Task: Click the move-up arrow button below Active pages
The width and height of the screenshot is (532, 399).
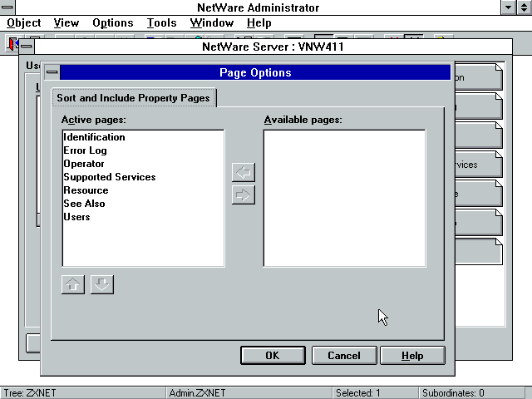Action: (x=73, y=284)
